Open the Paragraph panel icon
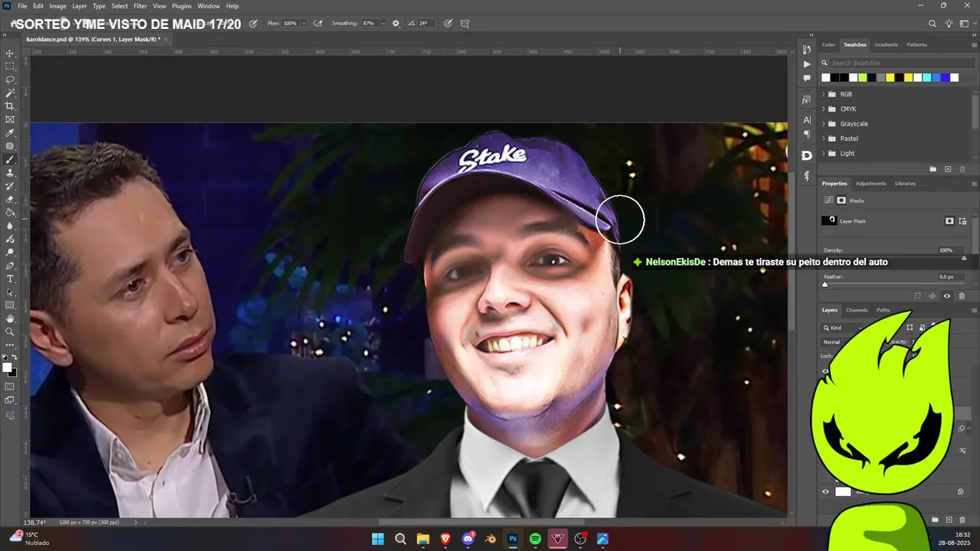The height and width of the screenshot is (551, 980). 806,135
